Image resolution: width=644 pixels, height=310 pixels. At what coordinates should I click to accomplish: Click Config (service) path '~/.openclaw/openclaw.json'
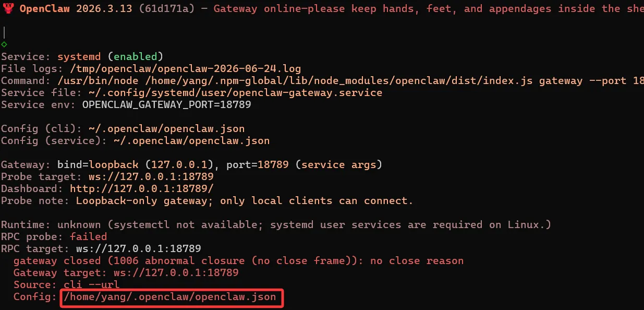(x=192, y=141)
